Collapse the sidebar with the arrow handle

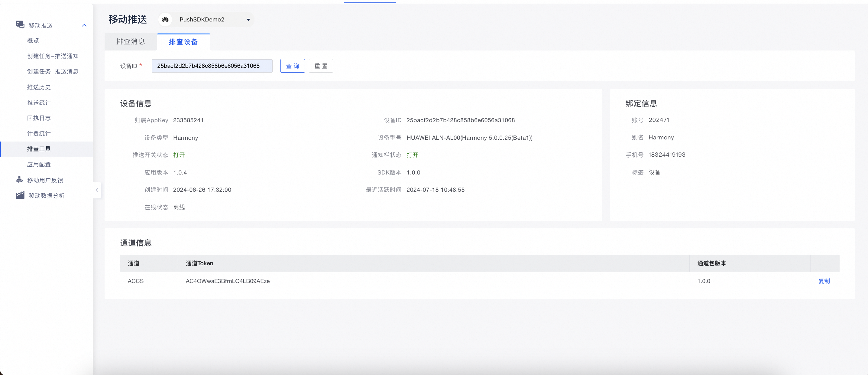[97, 190]
